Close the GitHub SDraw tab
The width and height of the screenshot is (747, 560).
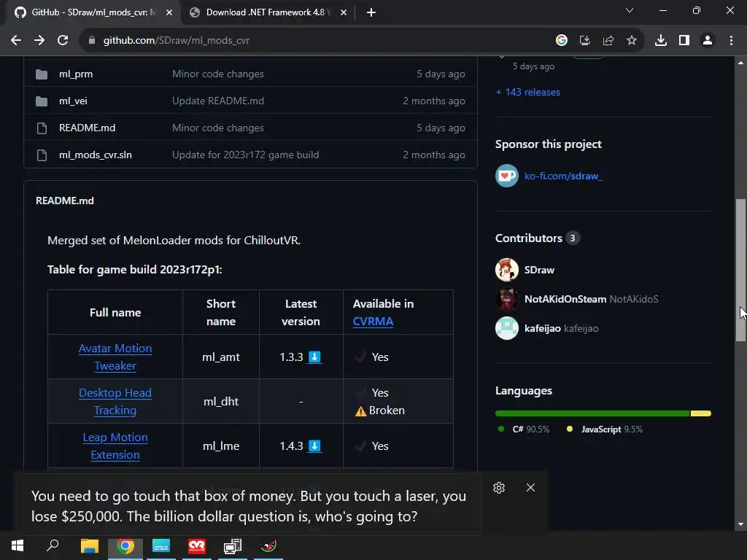pyautogui.click(x=169, y=12)
